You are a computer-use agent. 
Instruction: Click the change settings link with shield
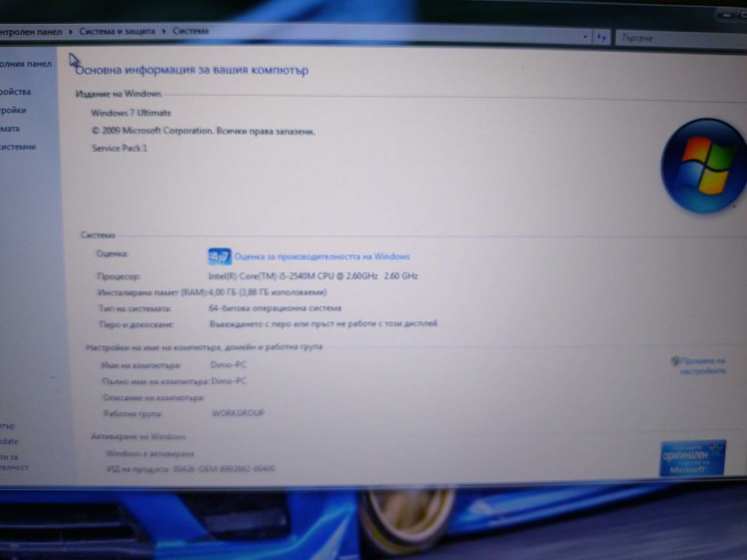coord(698,366)
